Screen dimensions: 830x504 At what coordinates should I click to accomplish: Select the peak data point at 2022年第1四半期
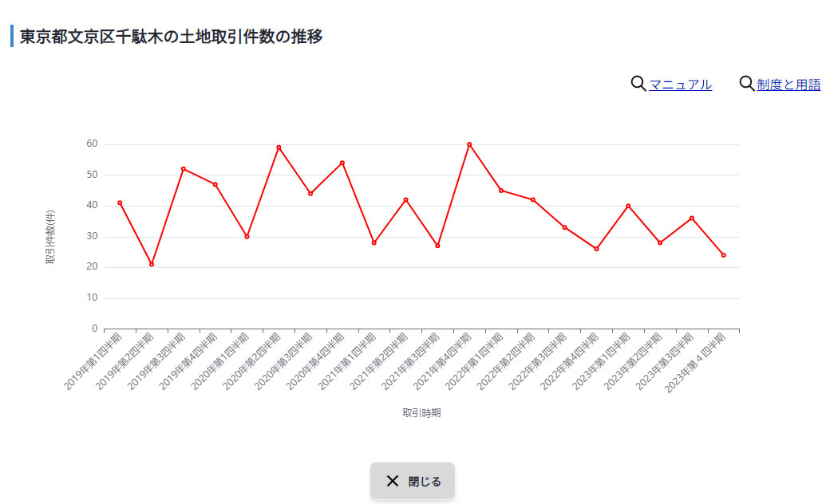point(469,144)
